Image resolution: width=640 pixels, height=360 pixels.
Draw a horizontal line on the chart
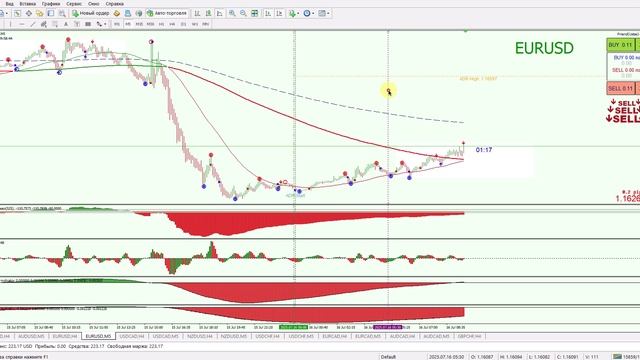pyautogui.click(x=22, y=24)
